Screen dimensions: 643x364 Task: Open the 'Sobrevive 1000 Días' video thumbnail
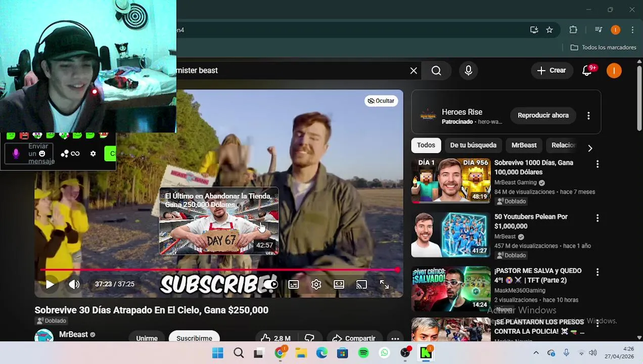(451, 180)
